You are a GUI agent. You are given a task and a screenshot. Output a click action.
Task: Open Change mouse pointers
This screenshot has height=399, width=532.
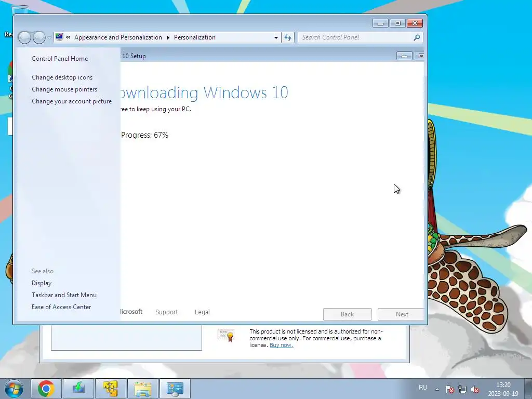click(x=64, y=89)
